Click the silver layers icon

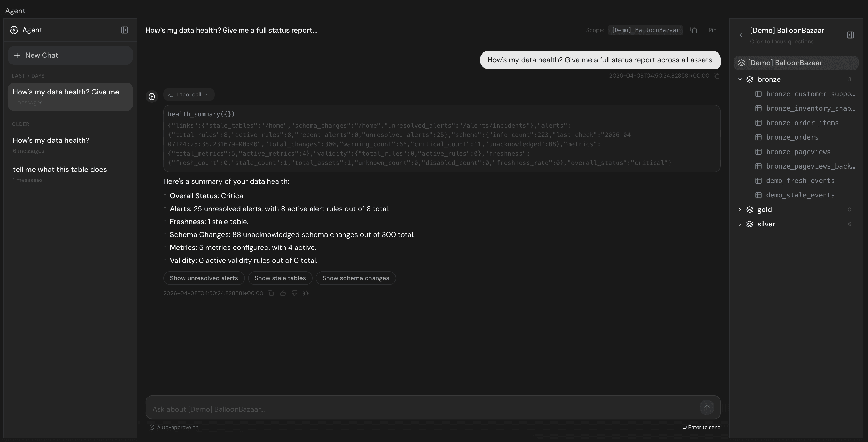(x=749, y=224)
